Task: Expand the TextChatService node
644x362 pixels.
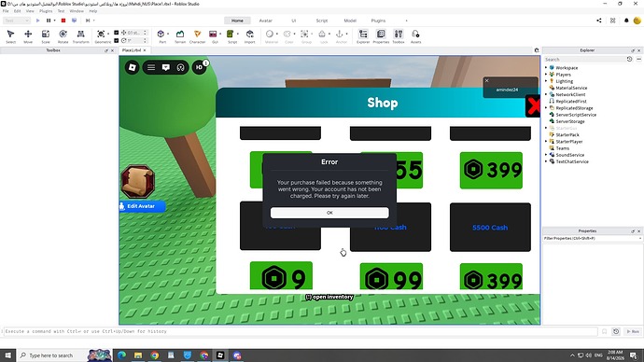Action: [546, 161]
